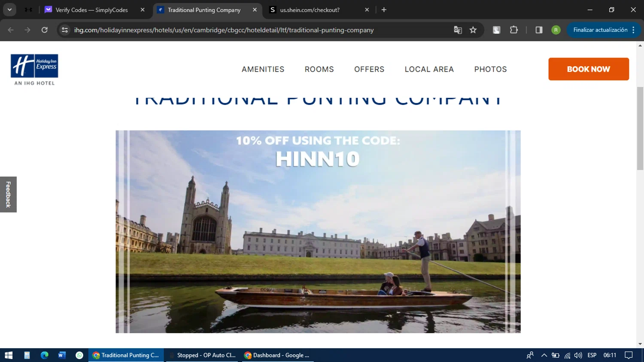Switch to Stopped - OP Auto Clicker window
The image size is (644, 362).
pyautogui.click(x=202, y=355)
